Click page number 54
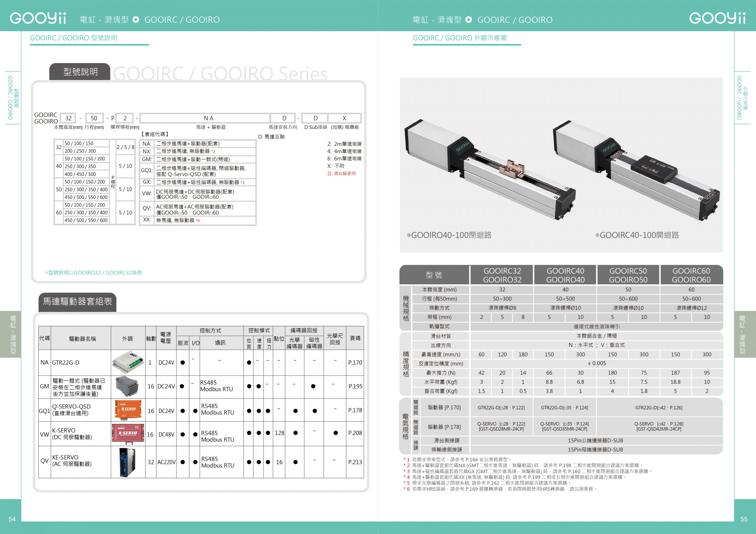 pos(12,519)
